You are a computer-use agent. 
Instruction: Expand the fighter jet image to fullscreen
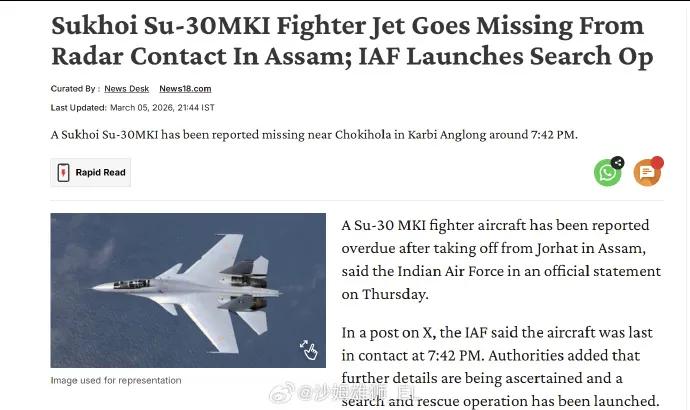tap(309, 350)
